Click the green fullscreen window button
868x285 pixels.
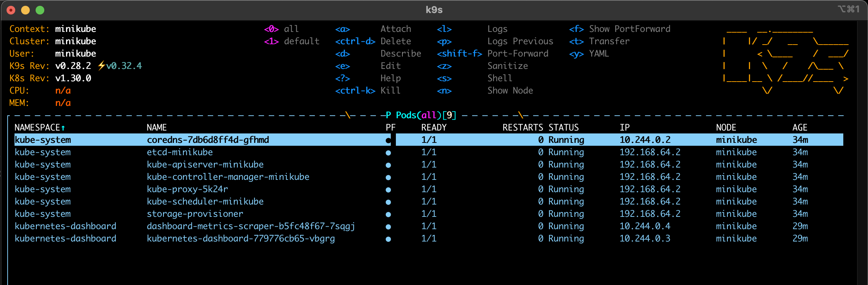tap(40, 10)
